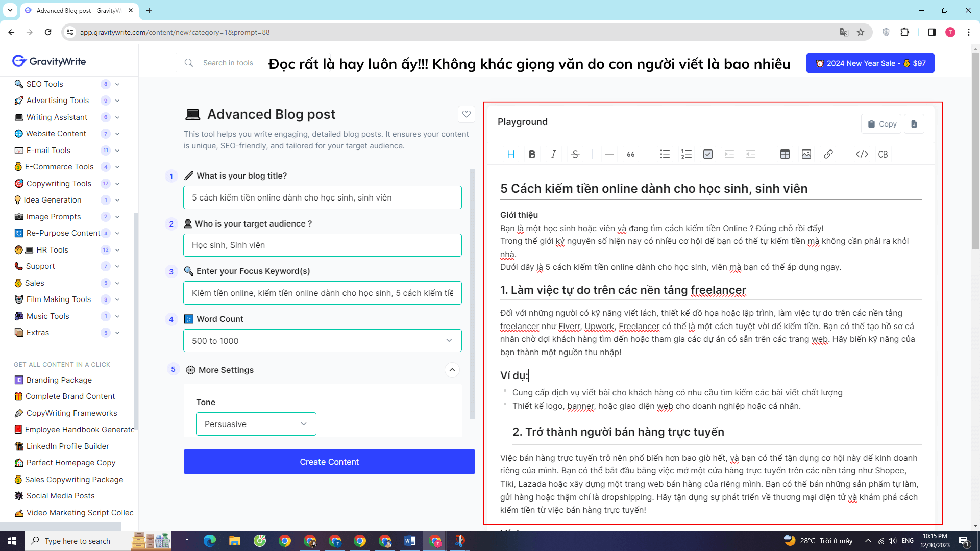Collapse the More Settings section
The height and width of the screenshot is (551, 980).
(x=452, y=370)
